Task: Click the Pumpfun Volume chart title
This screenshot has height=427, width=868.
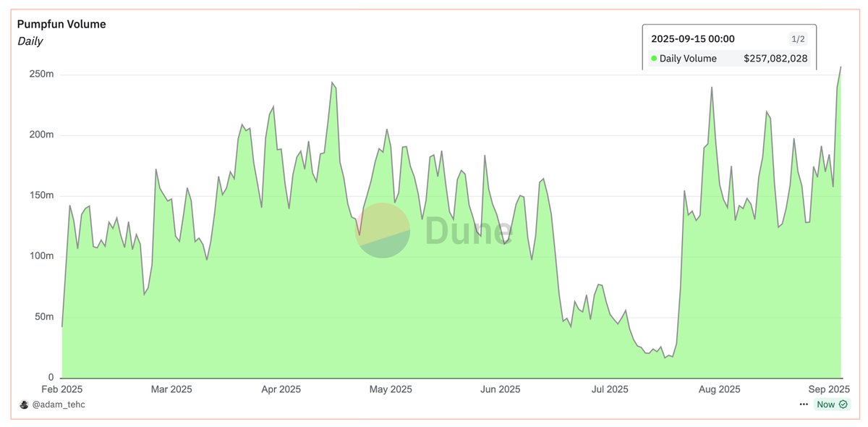Action: [61, 24]
